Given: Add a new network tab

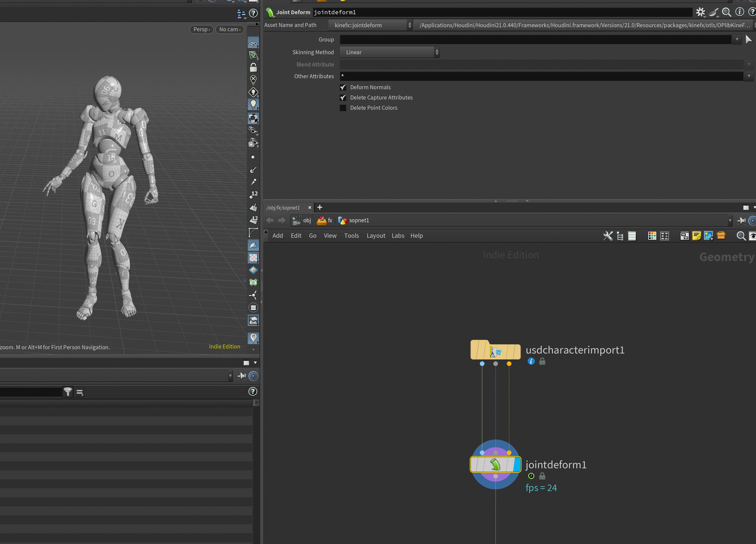Looking at the screenshot, I should click(320, 207).
